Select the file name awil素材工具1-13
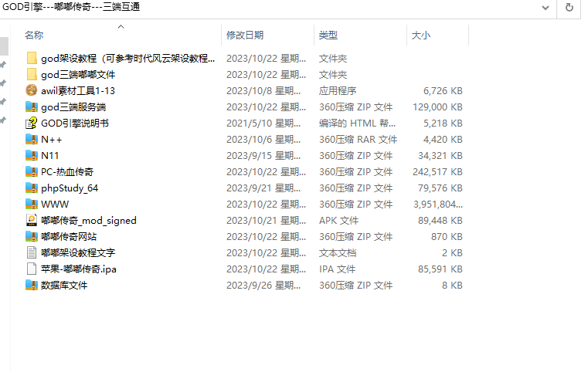 (x=78, y=90)
